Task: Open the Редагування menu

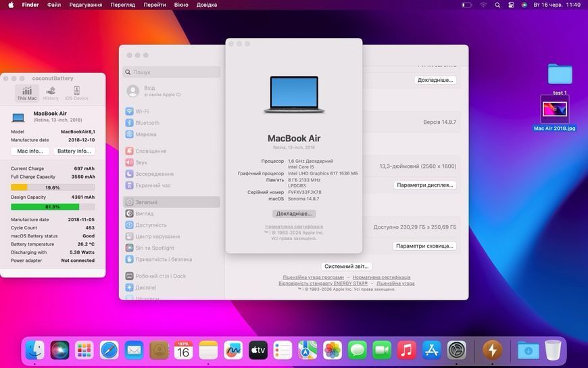Action: [x=86, y=5]
